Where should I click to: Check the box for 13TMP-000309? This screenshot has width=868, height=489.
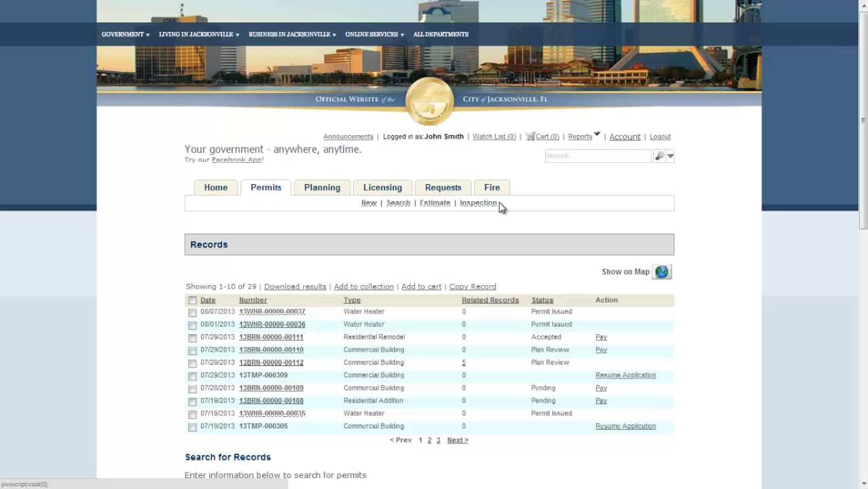click(x=192, y=376)
